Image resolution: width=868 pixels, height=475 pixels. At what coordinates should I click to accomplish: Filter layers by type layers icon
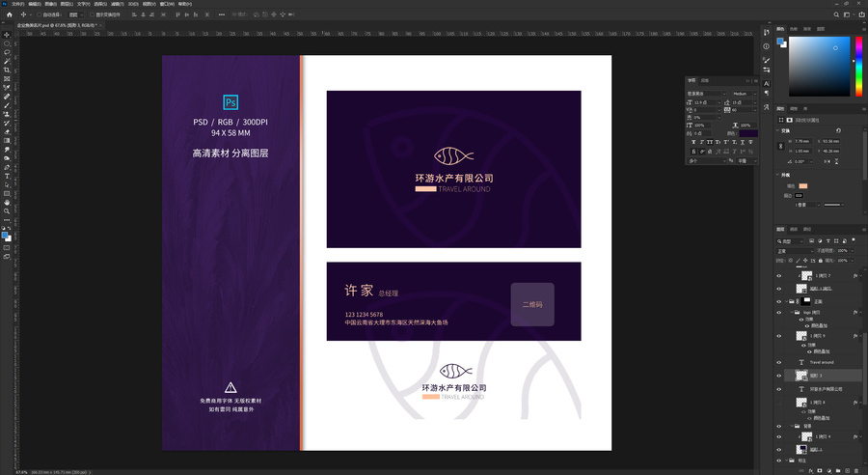pos(828,241)
